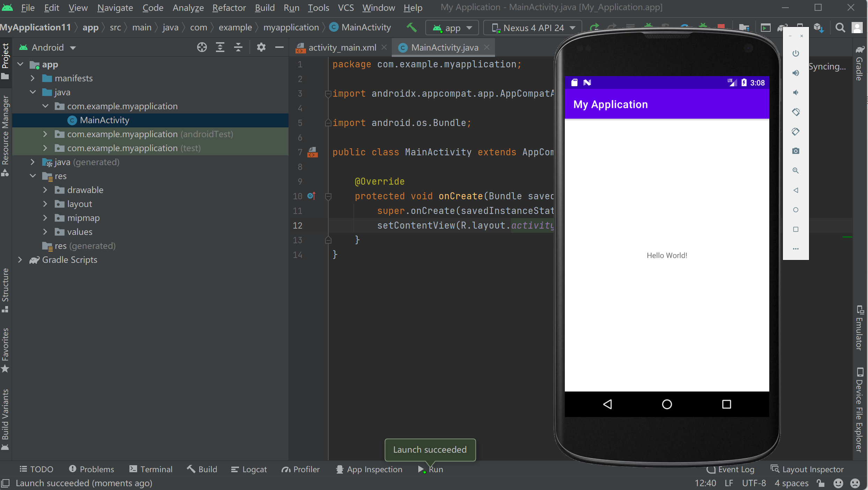This screenshot has height=490, width=868.
Task: Open emulator extended controls three dots
Action: click(x=795, y=248)
